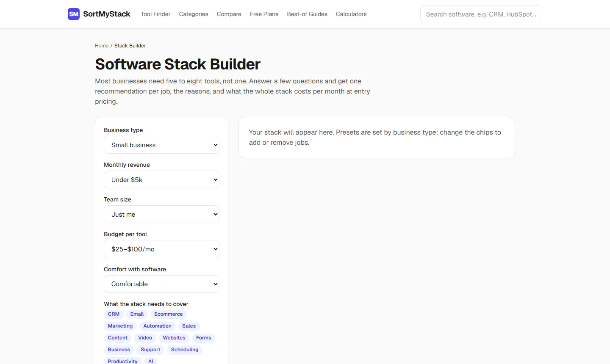Toggle the Marketing chip
This screenshot has width=610, height=364.
[x=120, y=326]
